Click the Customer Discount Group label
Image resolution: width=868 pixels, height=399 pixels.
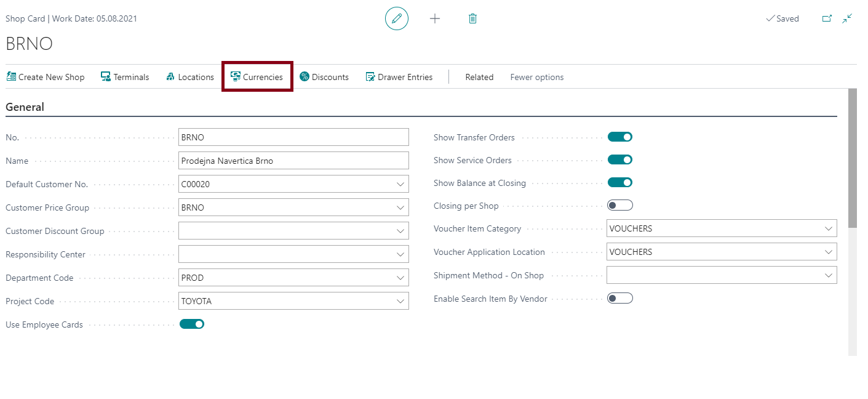point(55,231)
